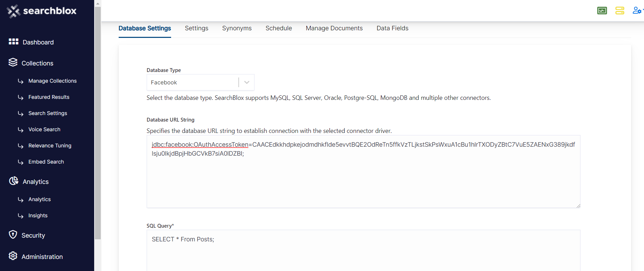This screenshot has width=644, height=271.
Task: Click inside the SQL Query text box
Action: (x=364, y=250)
